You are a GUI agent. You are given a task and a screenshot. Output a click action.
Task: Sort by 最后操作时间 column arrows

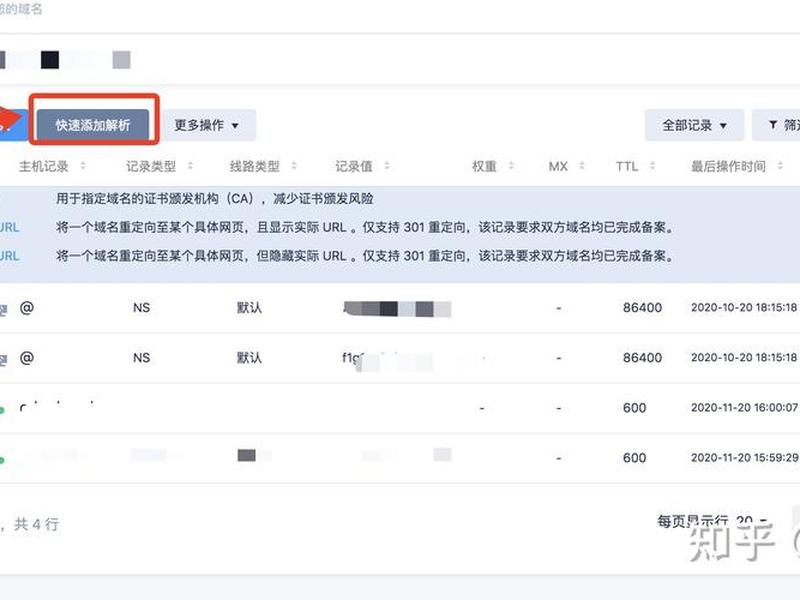coord(780,166)
